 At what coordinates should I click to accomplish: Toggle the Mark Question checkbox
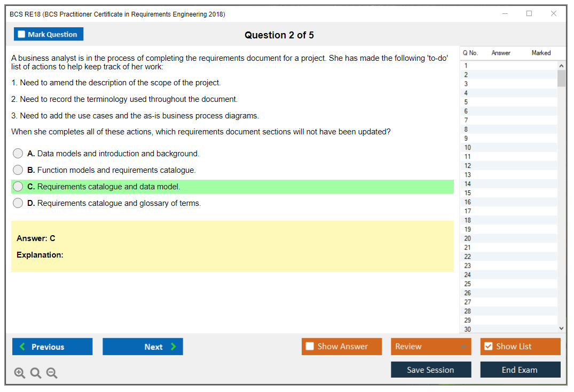(x=21, y=34)
